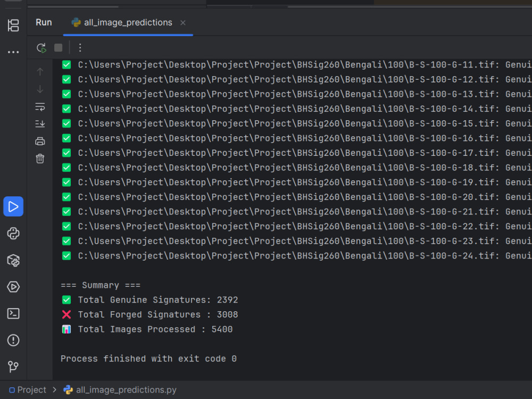Screen dimensions: 532x399
Task: Open the More tool windows ellipsis
Action: 13,52
